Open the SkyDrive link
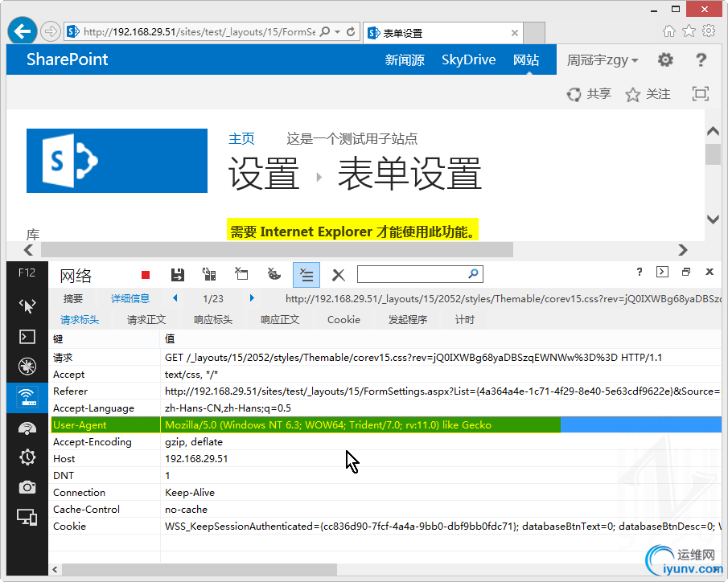 coord(468,59)
